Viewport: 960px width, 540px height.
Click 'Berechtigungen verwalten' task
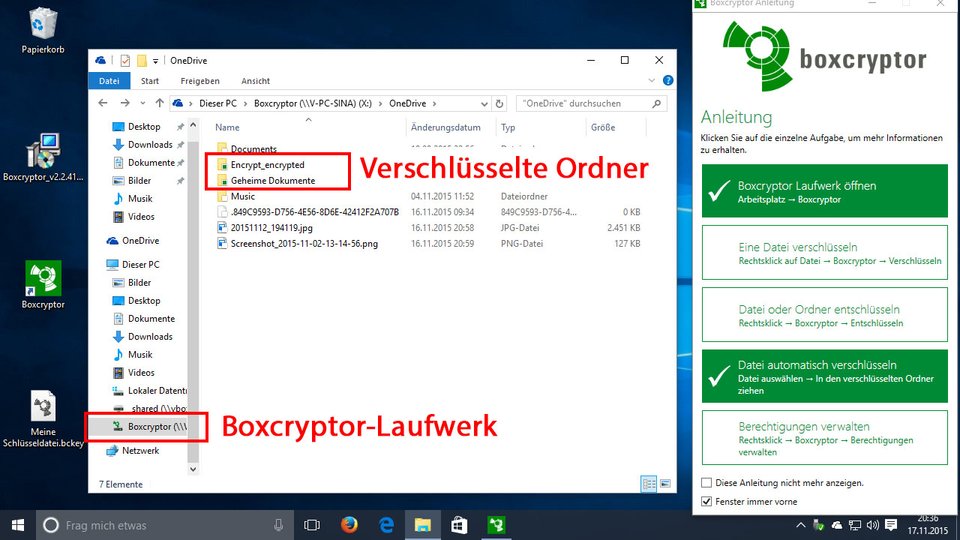click(825, 438)
